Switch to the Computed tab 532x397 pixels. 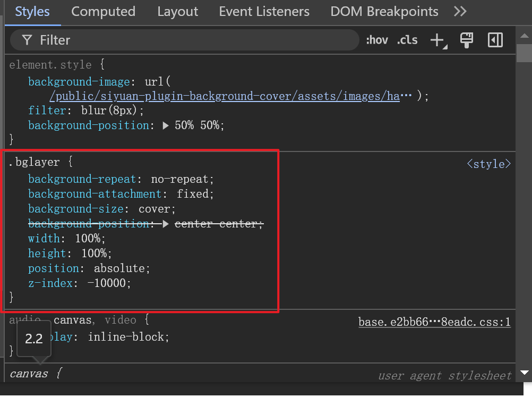[x=103, y=11]
